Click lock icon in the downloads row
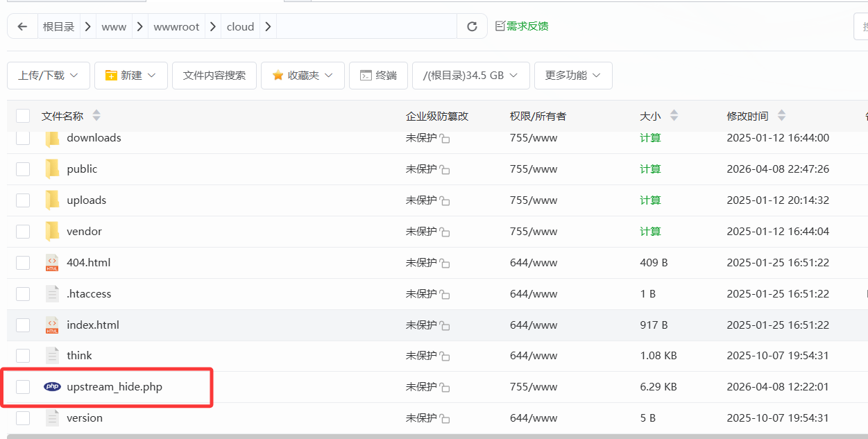This screenshot has height=439, width=868. tap(445, 139)
